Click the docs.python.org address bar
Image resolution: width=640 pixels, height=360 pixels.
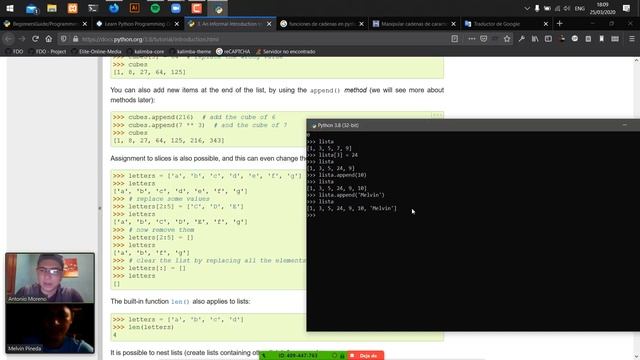click(261, 39)
